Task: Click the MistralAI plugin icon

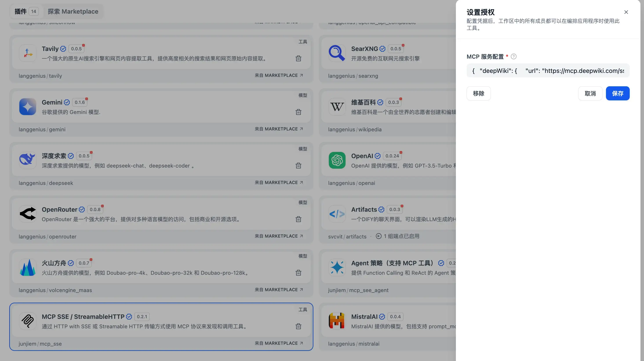Action: (337, 321)
